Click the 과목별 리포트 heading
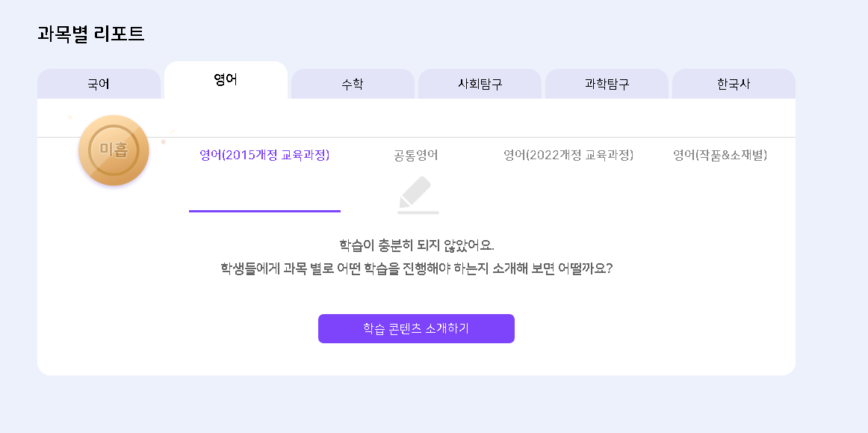Image resolution: width=868 pixels, height=433 pixels. [91, 34]
